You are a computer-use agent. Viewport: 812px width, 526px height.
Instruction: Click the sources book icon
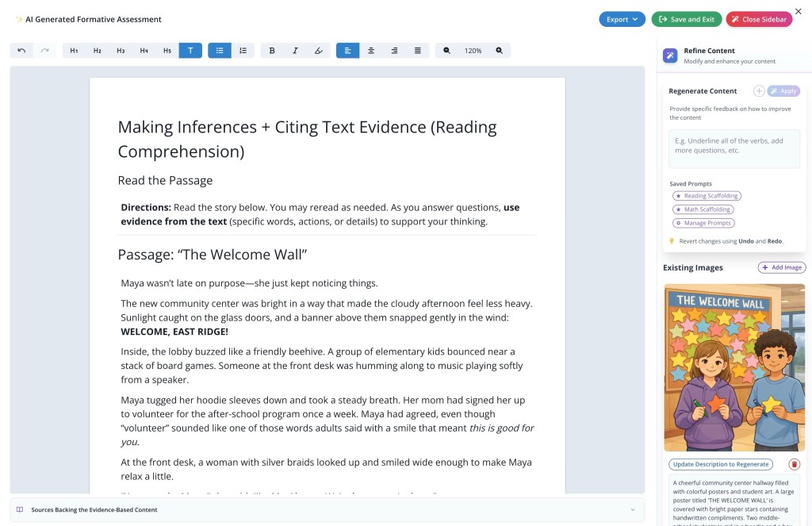click(20, 510)
